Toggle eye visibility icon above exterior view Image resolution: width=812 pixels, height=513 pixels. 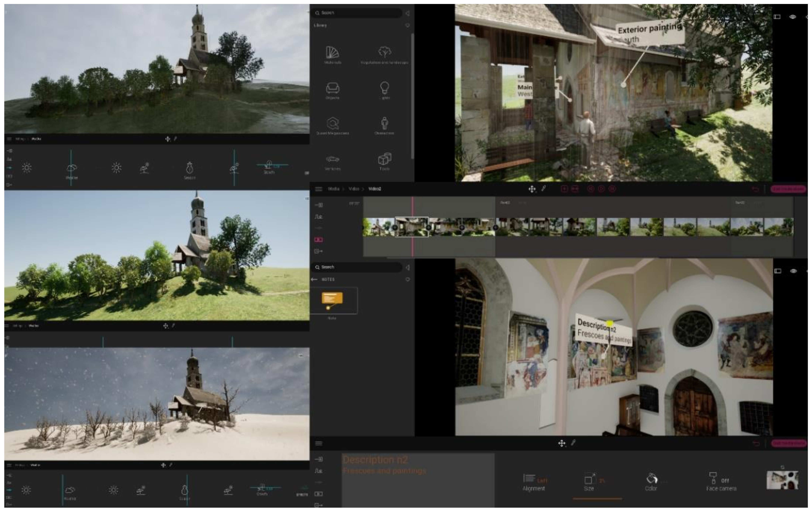[x=793, y=16]
